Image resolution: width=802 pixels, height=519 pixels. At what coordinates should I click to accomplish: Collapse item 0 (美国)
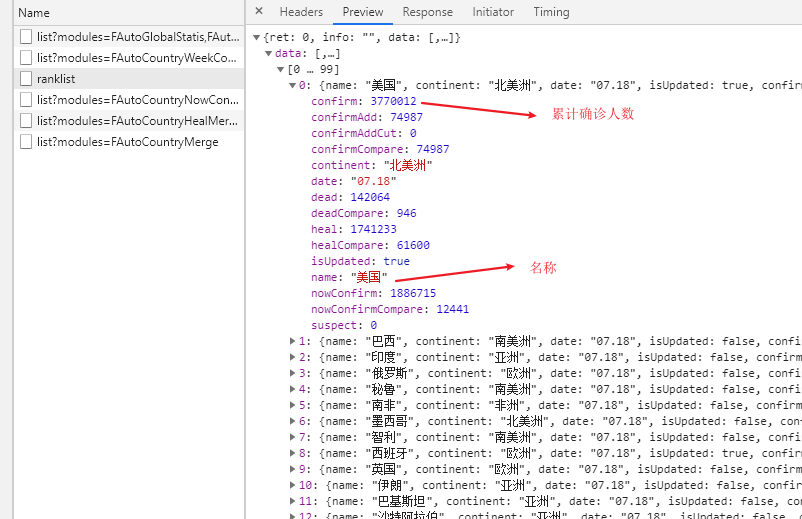tap(293, 85)
